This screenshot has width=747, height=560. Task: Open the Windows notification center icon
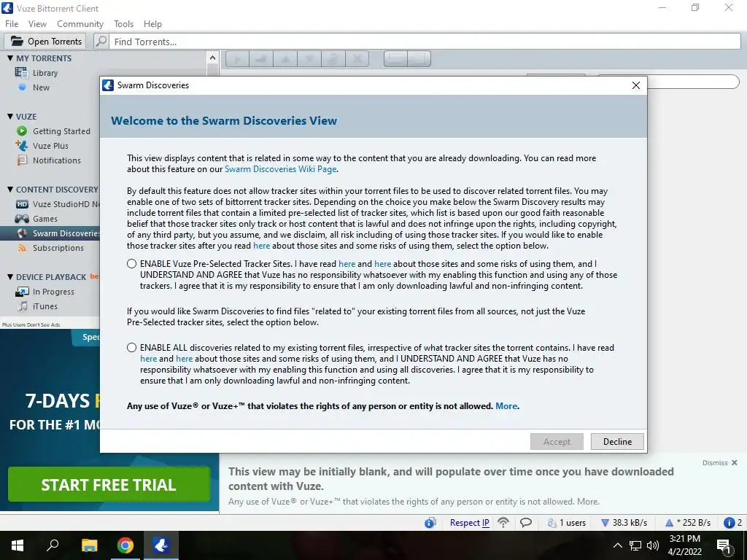724,545
